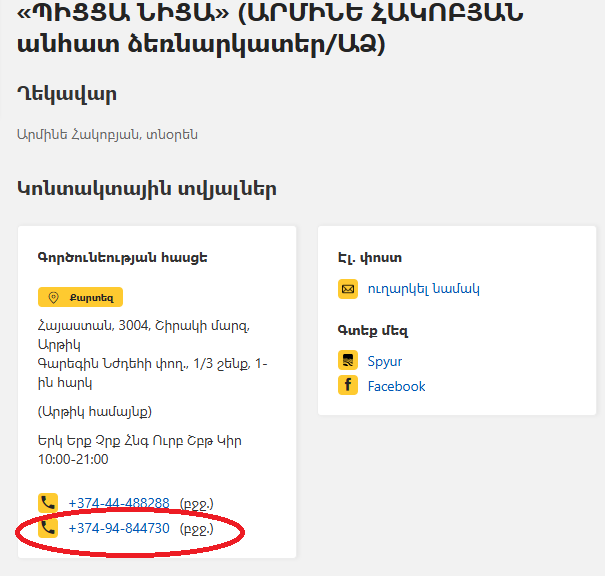Click the weekdays line Երկ Երք Չրք
This screenshot has height=576, width=605.
pyautogui.click(x=139, y=441)
